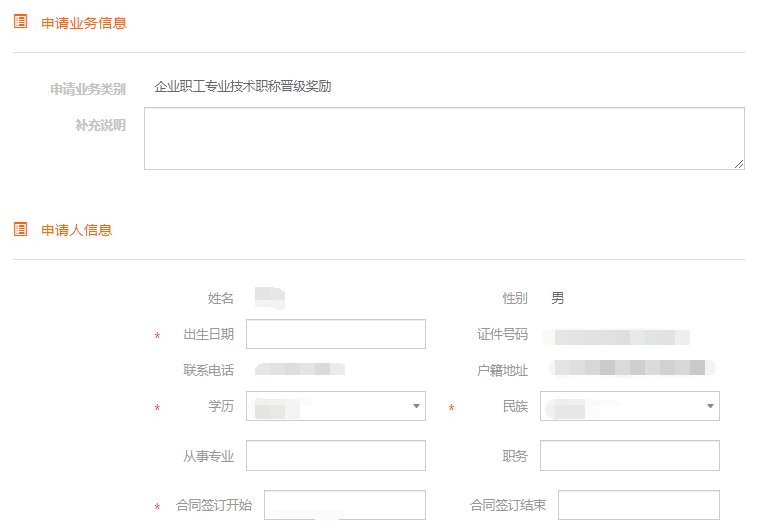This screenshot has height=531, width=761.
Task: Click the 申请人信息 section list icon
Action: click(x=20, y=229)
